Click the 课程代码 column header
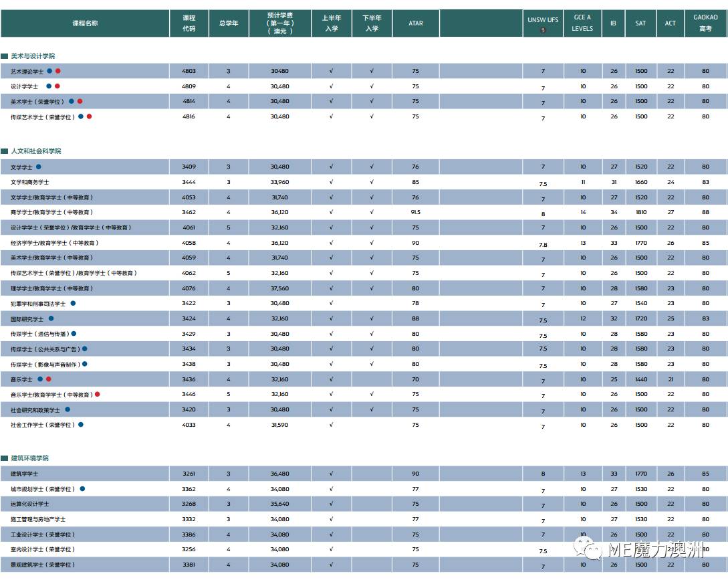This screenshot has width=728, height=582. (189, 23)
